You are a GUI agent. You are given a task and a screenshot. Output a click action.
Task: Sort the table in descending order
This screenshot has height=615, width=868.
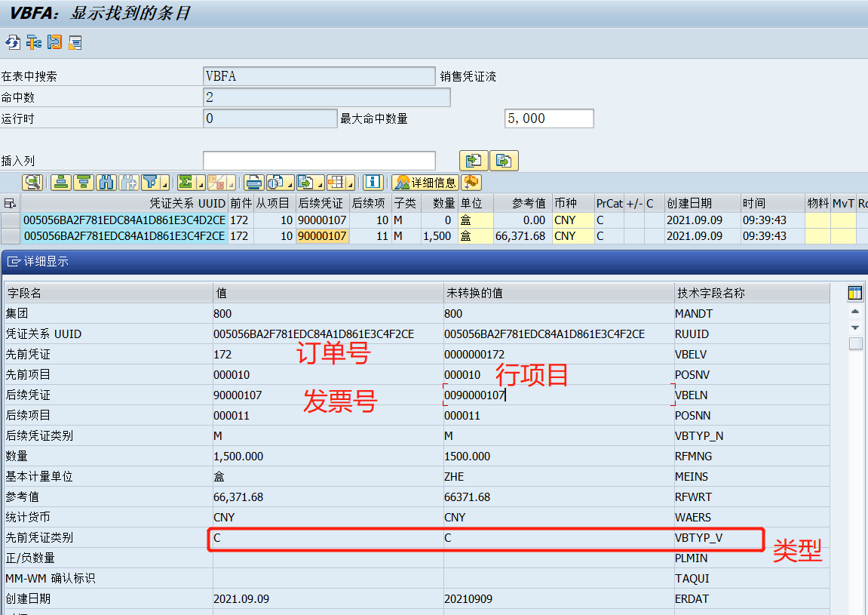coord(84,182)
